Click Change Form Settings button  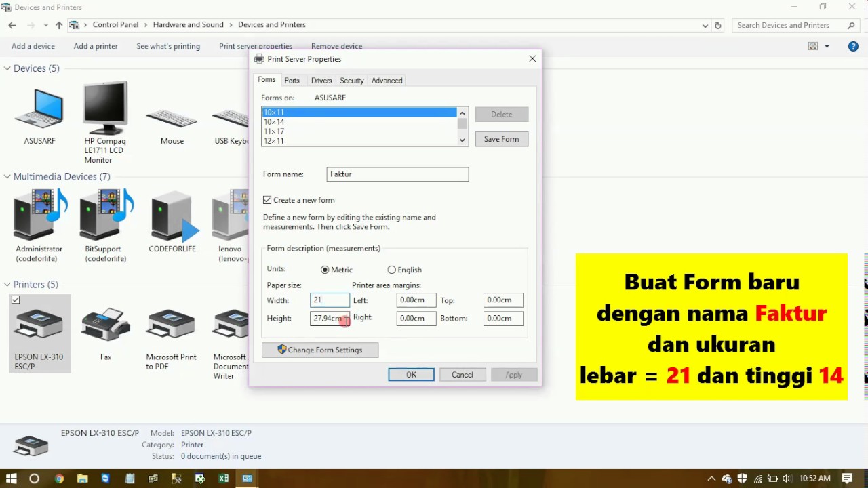(x=320, y=350)
